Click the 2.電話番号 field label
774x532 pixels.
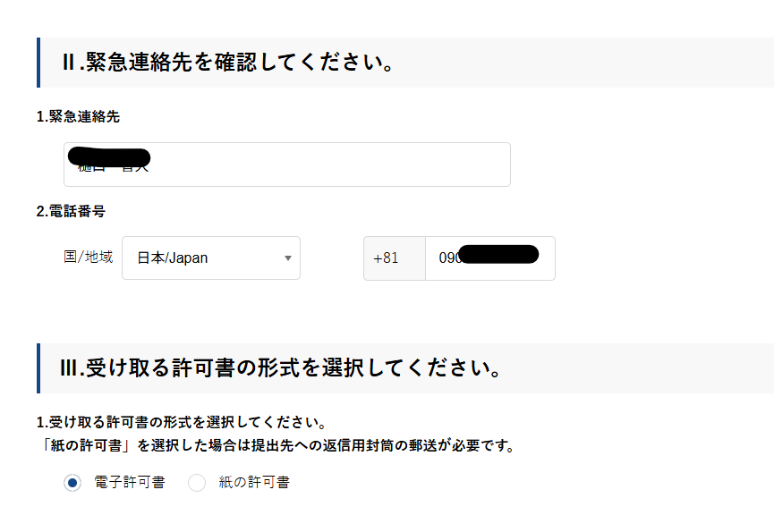[71, 212]
